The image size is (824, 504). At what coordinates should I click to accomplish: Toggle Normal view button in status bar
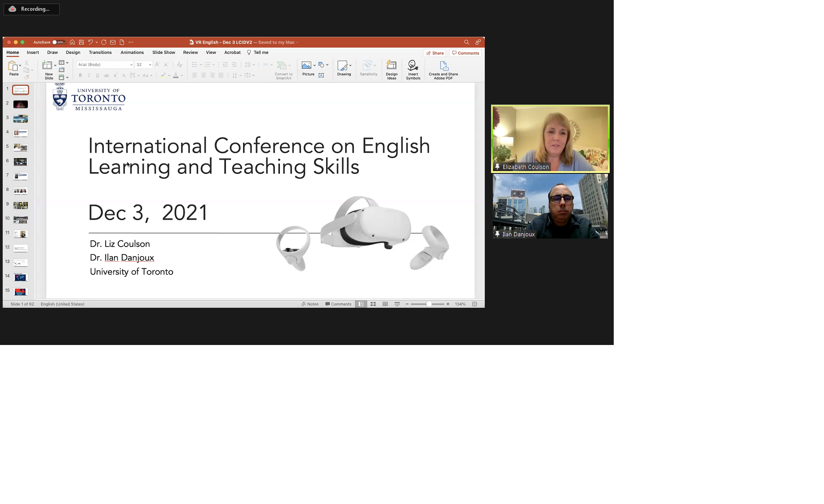361,304
